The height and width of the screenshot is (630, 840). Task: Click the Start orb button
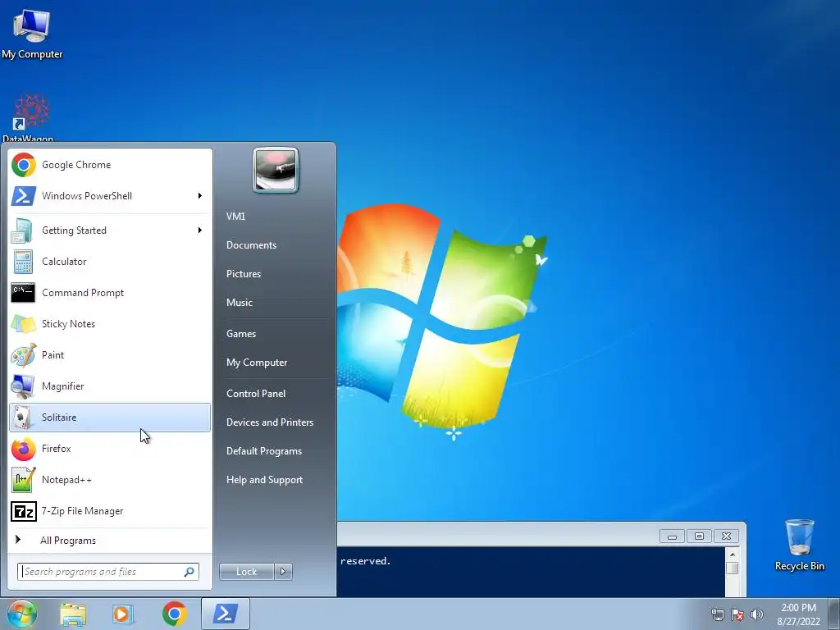point(21,614)
